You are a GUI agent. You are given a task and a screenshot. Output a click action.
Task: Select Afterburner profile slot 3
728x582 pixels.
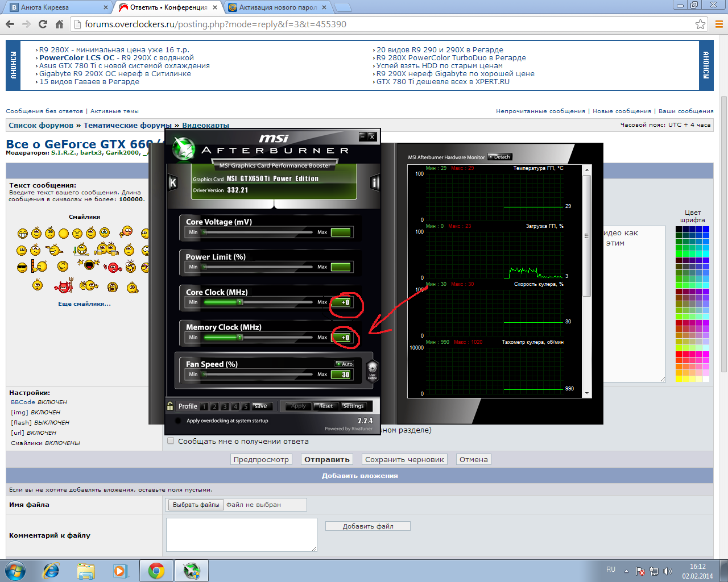click(225, 406)
